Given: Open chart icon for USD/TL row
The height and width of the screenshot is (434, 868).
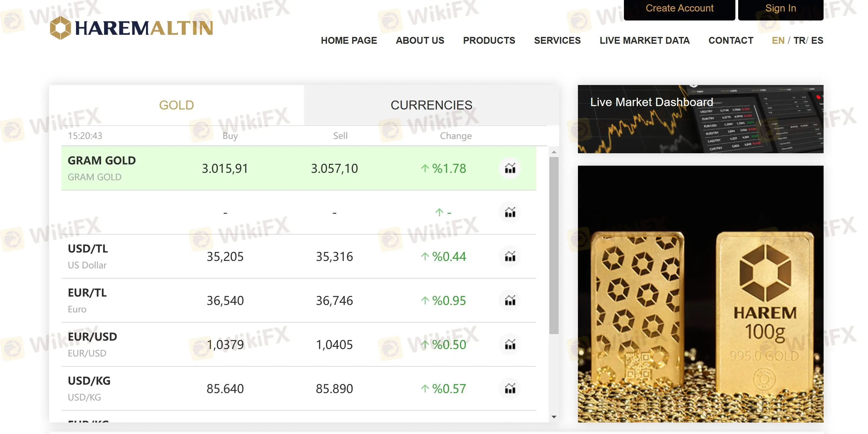Looking at the screenshot, I should [510, 257].
